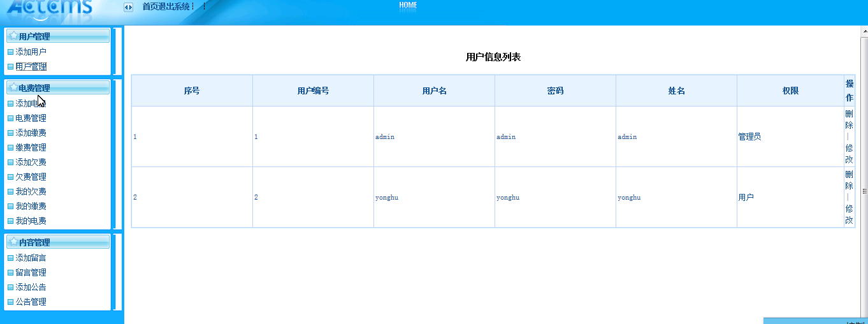The image size is (868, 324).
Task: Click the 用户信息列表 title
Action: click(493, 57)
